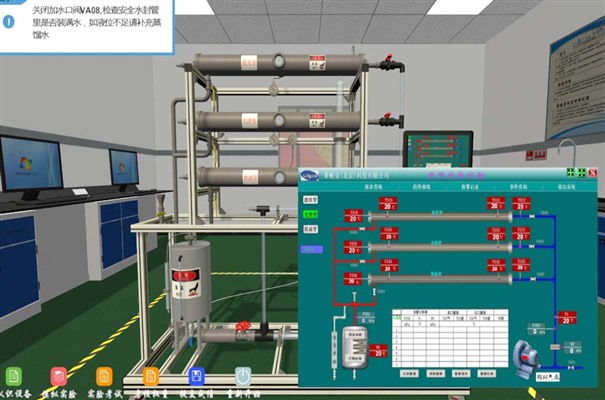Screen dimensions: 605x400
Task: Toggle the valve at the blower outlet
Action: 571,368
